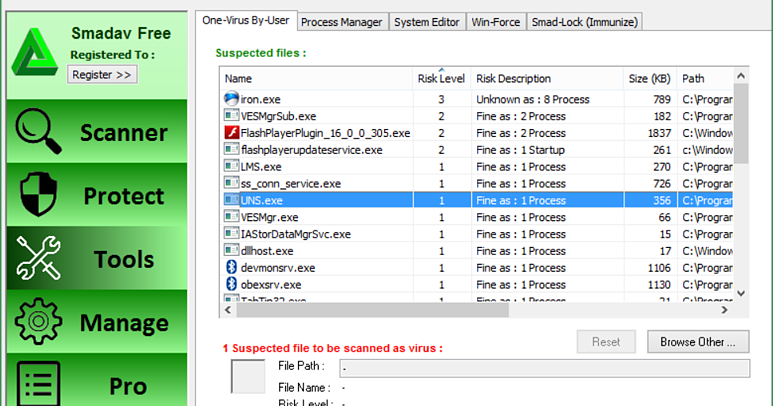This screenshot has width=773, height=406.
Task: Click the VESMgr.exe file icon
Action: click(x=231, y=216)
